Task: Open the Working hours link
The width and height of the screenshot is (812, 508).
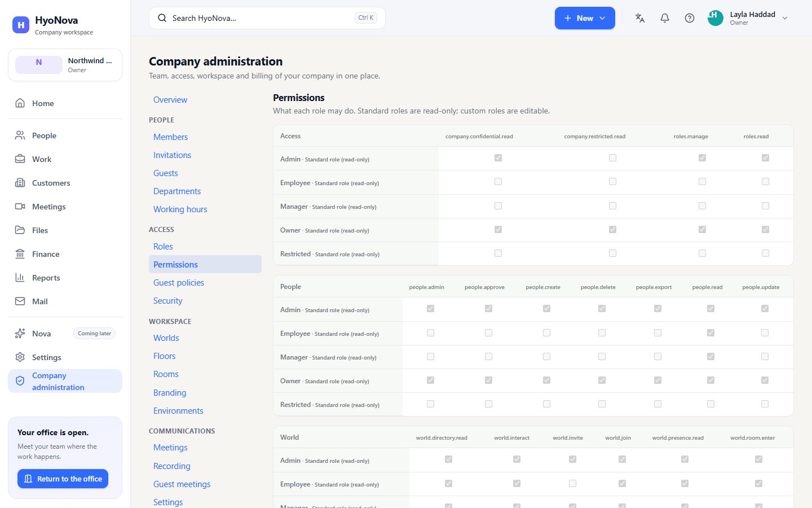Action: pyautogui.click(x=180, y=209)
